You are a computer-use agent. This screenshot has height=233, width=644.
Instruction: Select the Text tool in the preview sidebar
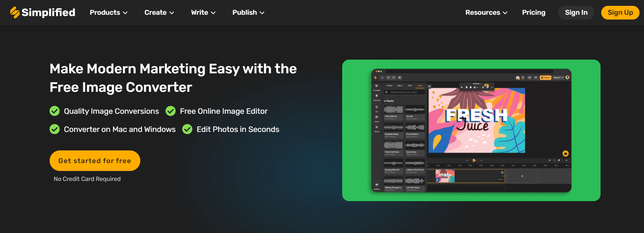(376, 109)
